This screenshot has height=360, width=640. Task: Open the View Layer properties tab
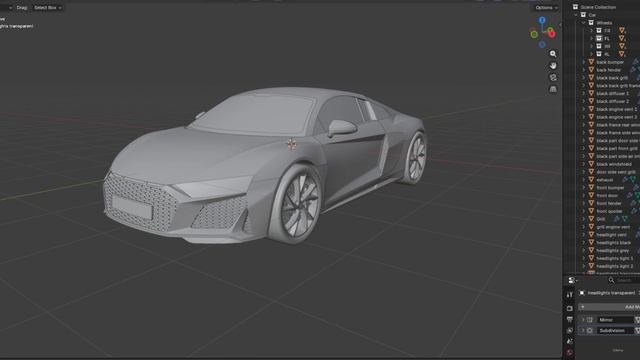[570, 330]
